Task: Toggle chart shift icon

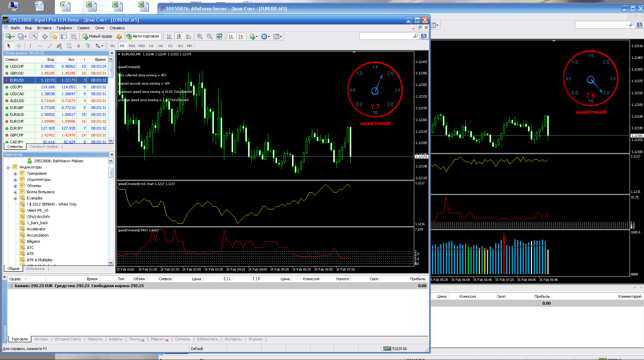Action: click(241, 36)
